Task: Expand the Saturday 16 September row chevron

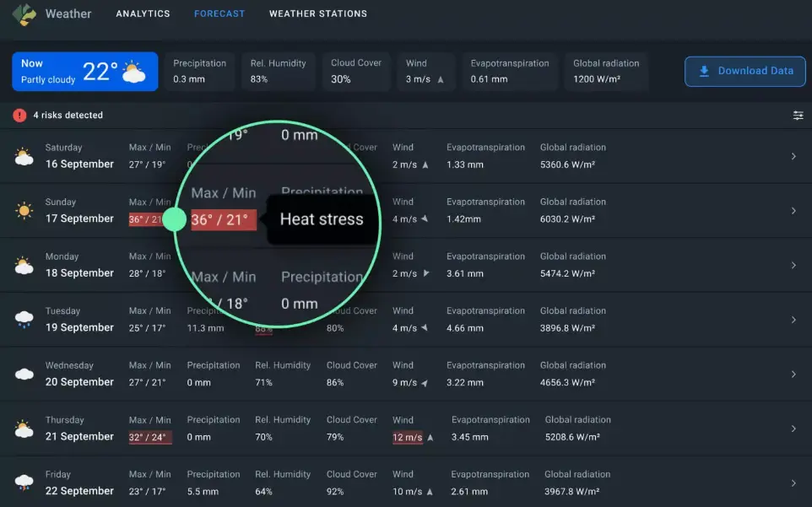Action: [793, 156]
